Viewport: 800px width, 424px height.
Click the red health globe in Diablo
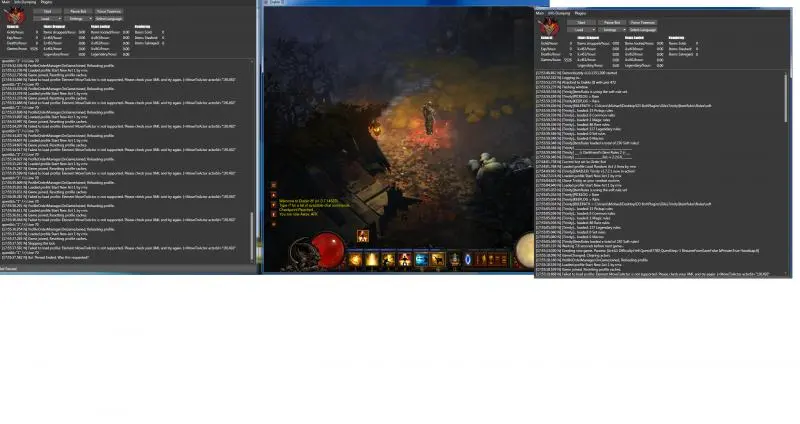tap(329, 250)
